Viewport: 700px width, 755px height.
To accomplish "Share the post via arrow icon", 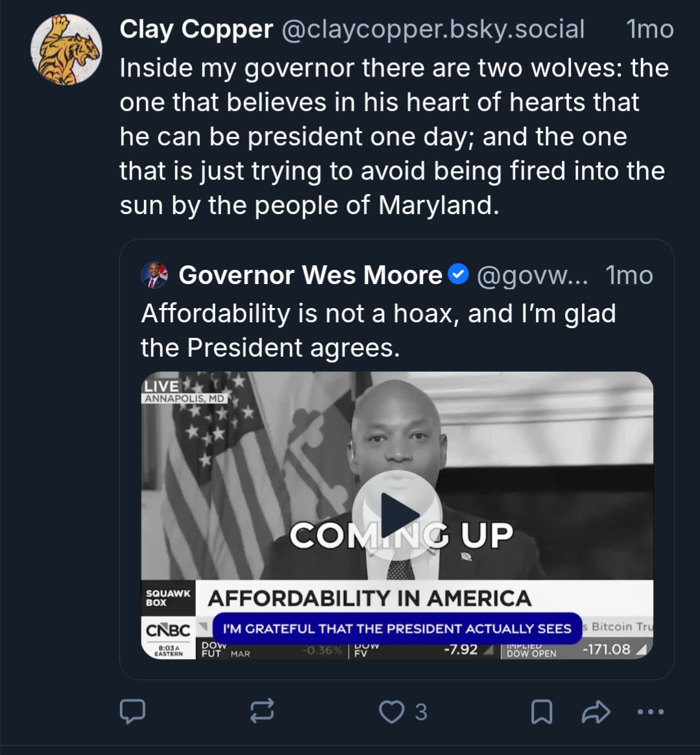I will tap(596, 712).
